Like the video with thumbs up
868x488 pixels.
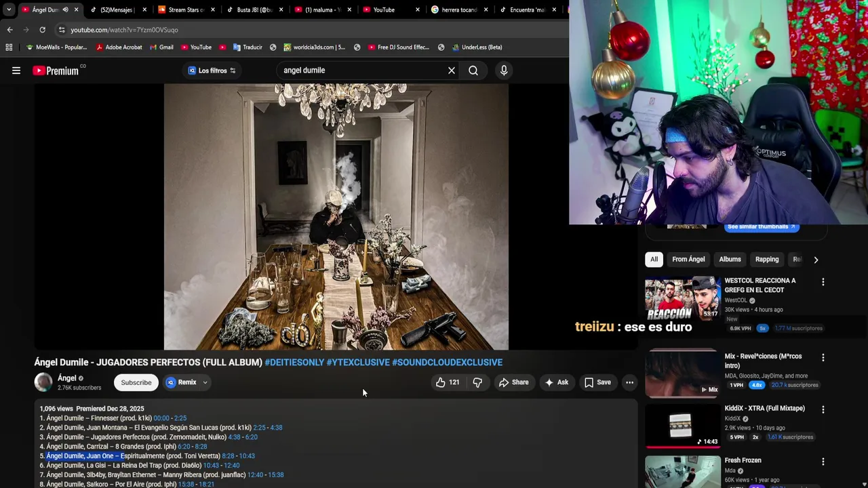(x=448, y=382)
